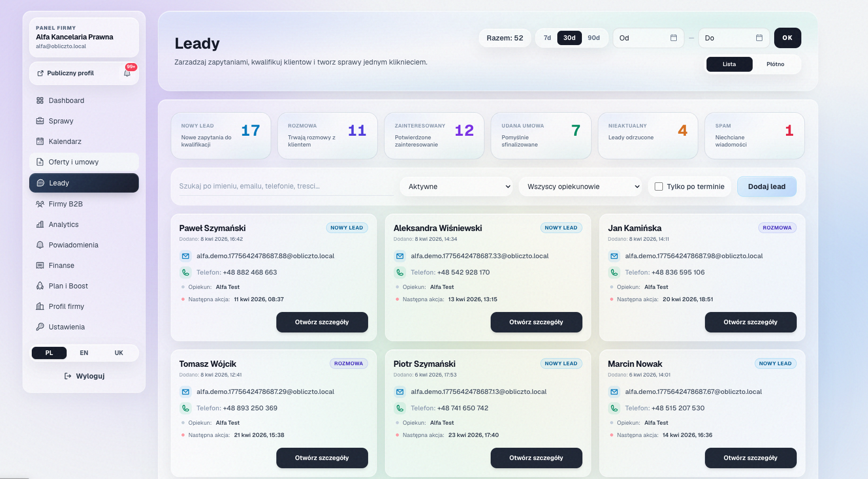
Task: Click the Dashboard grid icon in sidebar
Action: (40, 100)
